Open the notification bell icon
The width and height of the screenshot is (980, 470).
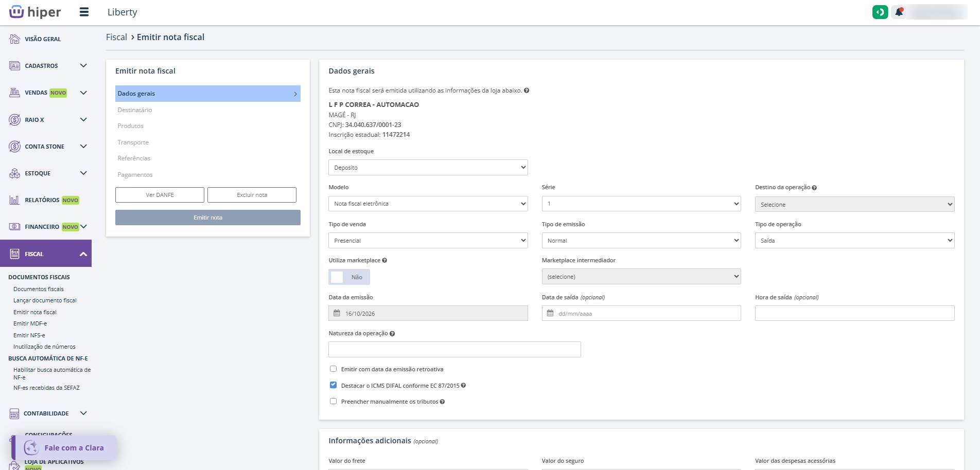coord(899,12)
